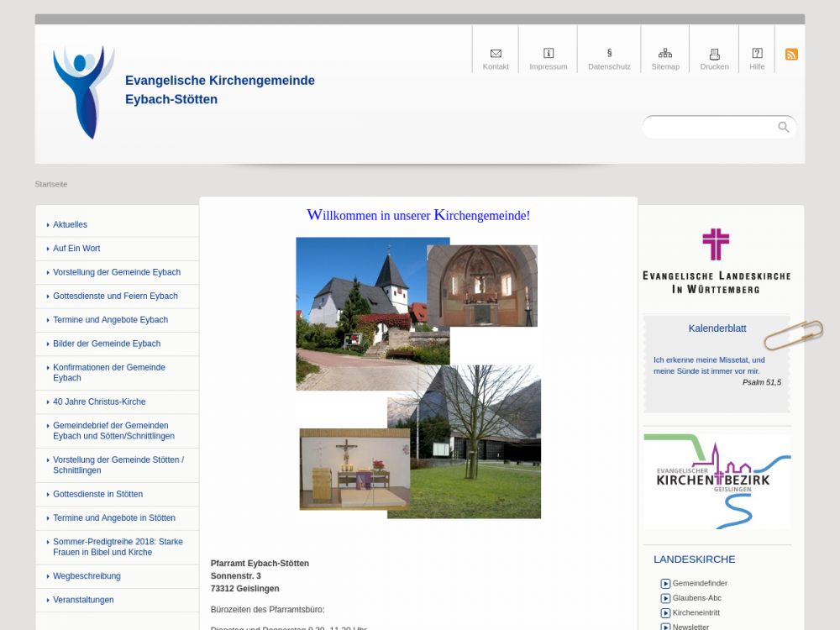Click the Kircheneintritt link
Image resolution: width=840 pixels, height=630 pixels.
point(696,613)
